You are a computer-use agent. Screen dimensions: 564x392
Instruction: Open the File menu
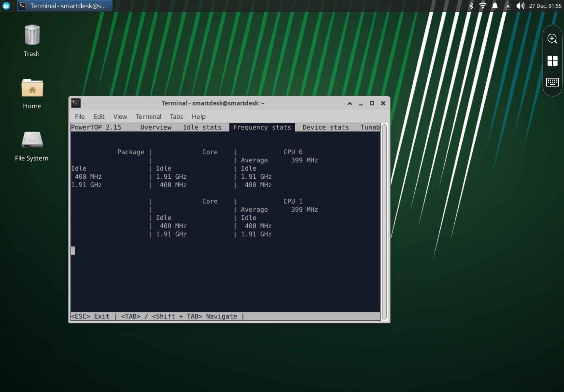point(80,117)
